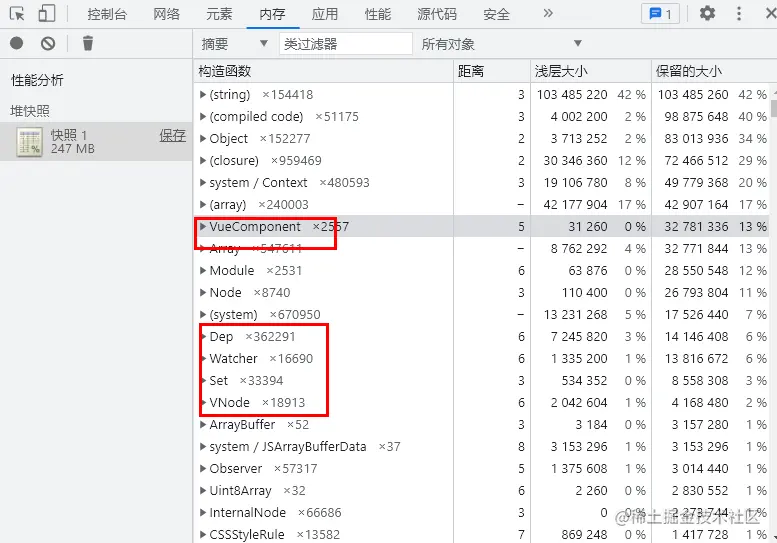The height and width of the screenshot is (543, 777).
Task: Open the 所有对象 filter dropdown
Action: pyautogui.click(x=501, y=44)
